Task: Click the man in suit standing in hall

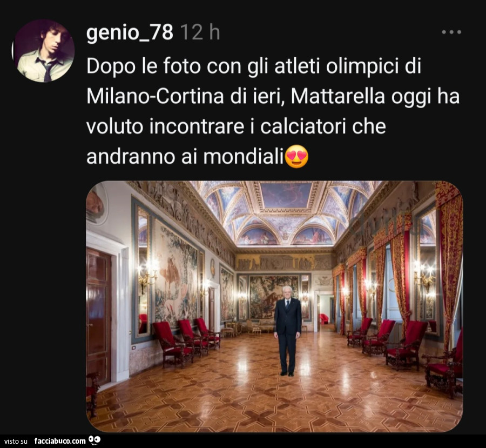Action: click(287, 331)
